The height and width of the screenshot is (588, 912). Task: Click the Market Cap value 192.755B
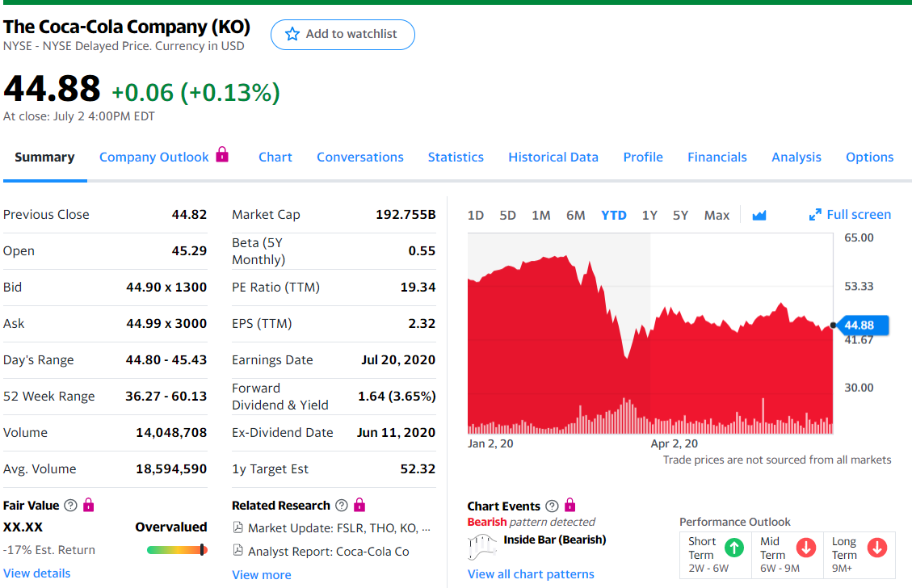[406, 215]
